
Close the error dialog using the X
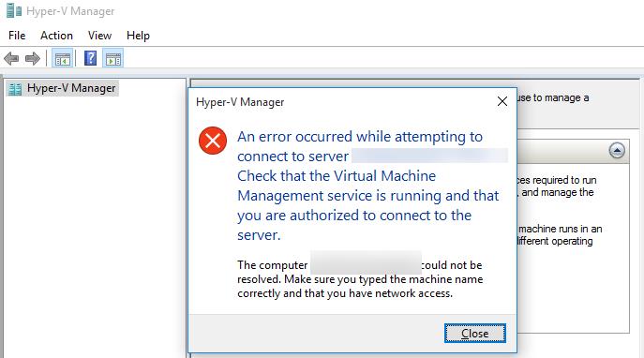[x=502, y=101]
